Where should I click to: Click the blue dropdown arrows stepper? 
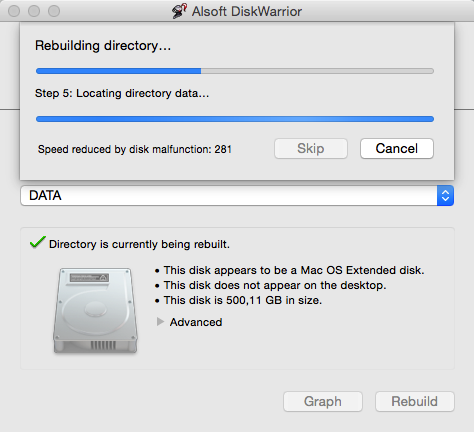pyautogui.click(x=445, y=195)
